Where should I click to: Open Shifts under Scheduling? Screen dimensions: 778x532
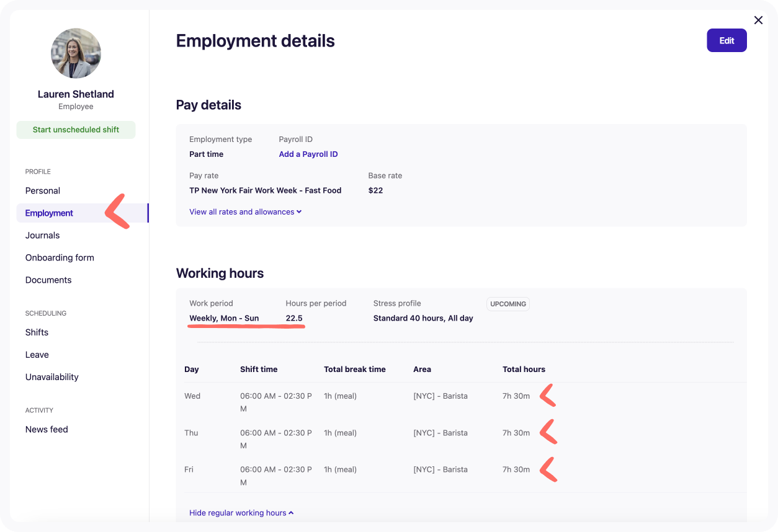coord(37,332)
